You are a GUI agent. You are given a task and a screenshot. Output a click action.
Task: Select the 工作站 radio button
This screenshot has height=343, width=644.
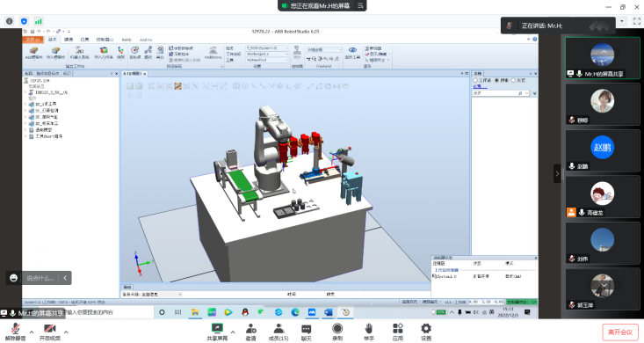point(475,80)
